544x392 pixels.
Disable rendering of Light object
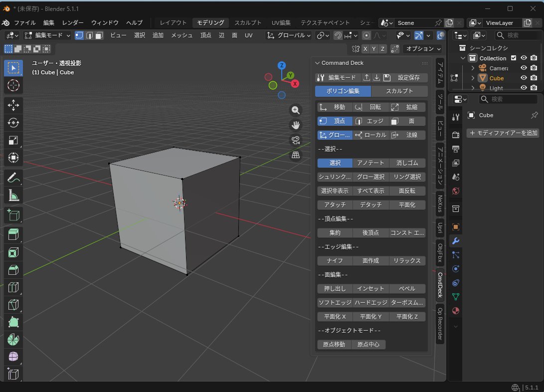[x=534, y=88]
